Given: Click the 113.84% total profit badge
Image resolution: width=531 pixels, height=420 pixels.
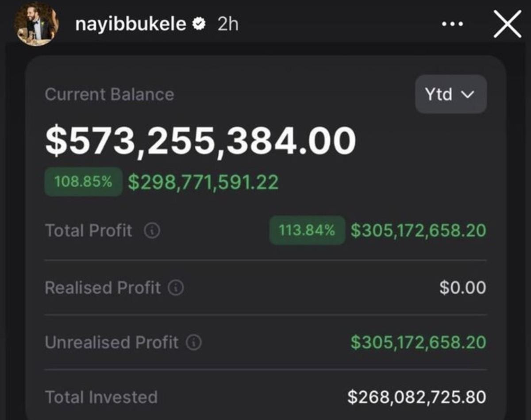Looking at the screenshot, I should pyautogui.click(x=307, y=230).
